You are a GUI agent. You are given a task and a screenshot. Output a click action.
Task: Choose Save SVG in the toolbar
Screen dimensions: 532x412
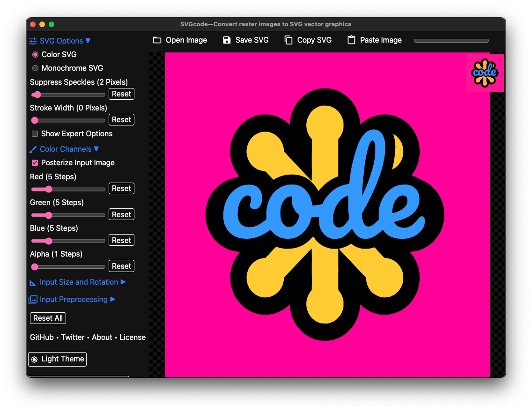(x=246, y=40)
